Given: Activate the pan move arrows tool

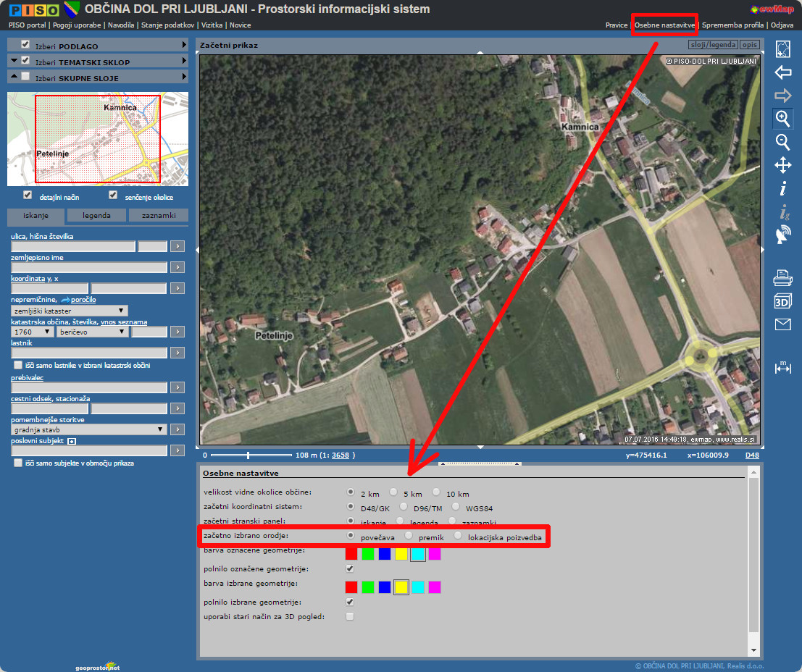Looking at the screenshot, I should (x=782, y=165).
